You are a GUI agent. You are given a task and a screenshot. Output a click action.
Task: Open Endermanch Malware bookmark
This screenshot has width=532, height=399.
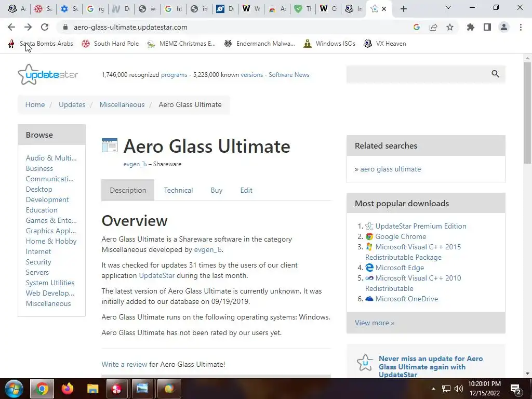click(260, 44)
